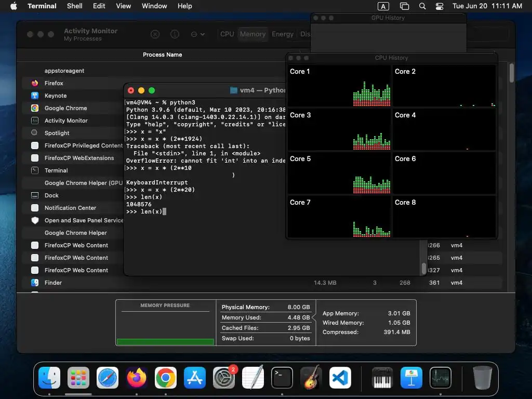Switch to the Energy tab
Image resolution: width=532 pixels, height=399 pixels.
click(282, 34)
